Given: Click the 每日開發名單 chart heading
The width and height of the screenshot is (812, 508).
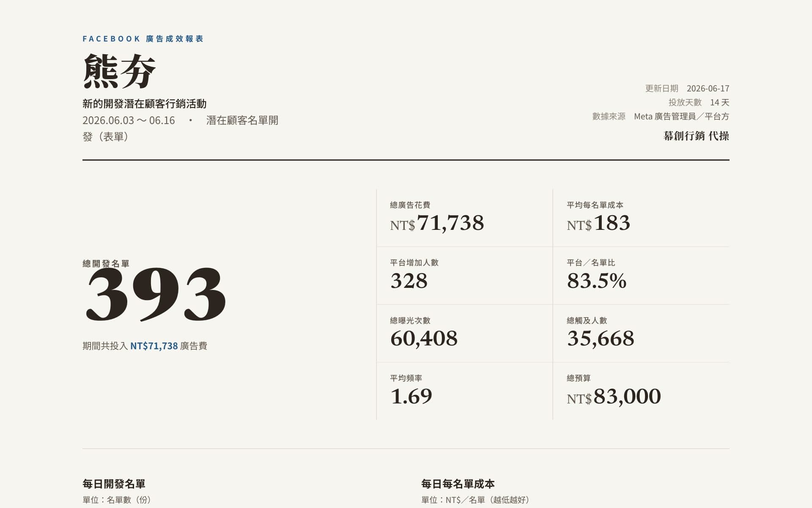Looking at the screenshot, I should [114, 484].
